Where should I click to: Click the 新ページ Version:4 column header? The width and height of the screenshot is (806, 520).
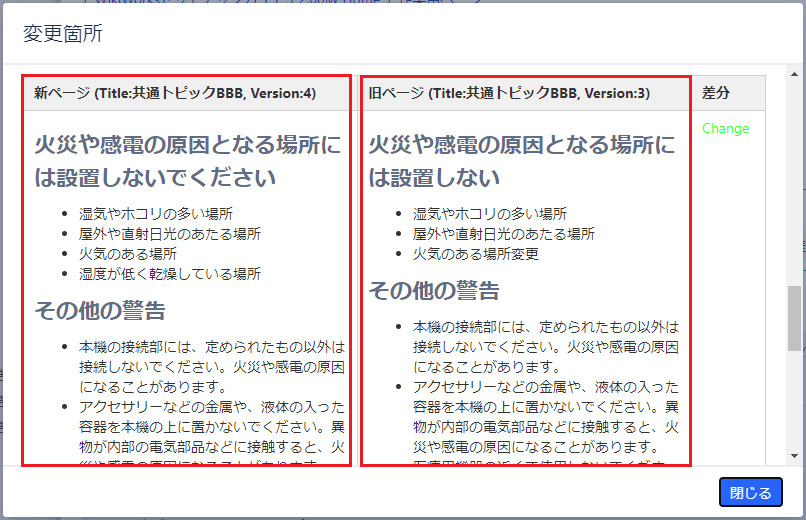pyautogui.click(x=175, y=93)
